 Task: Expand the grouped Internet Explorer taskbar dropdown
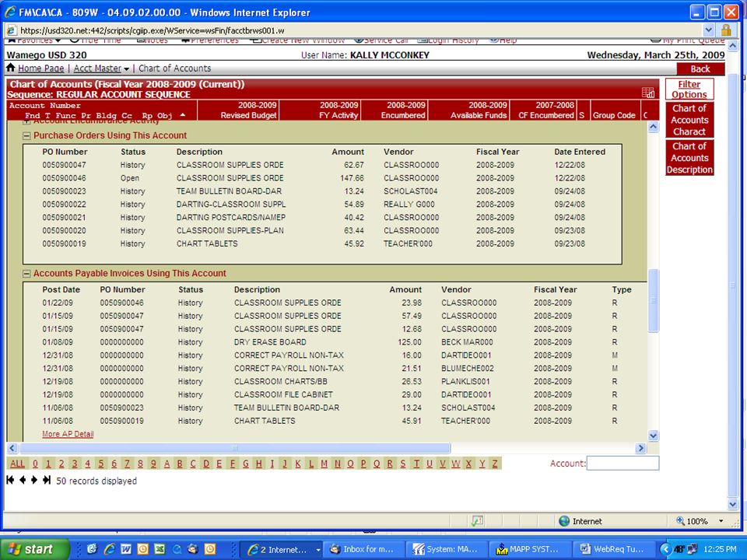(317, 550)
